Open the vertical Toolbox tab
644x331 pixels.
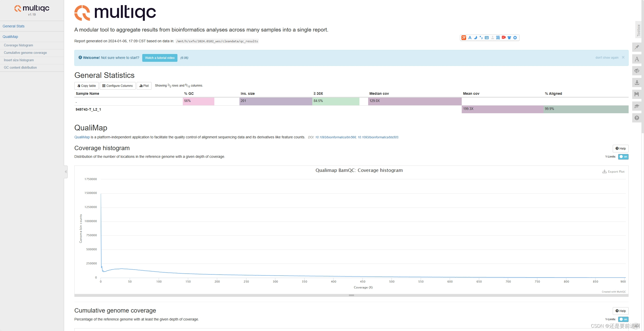point(639,30)
